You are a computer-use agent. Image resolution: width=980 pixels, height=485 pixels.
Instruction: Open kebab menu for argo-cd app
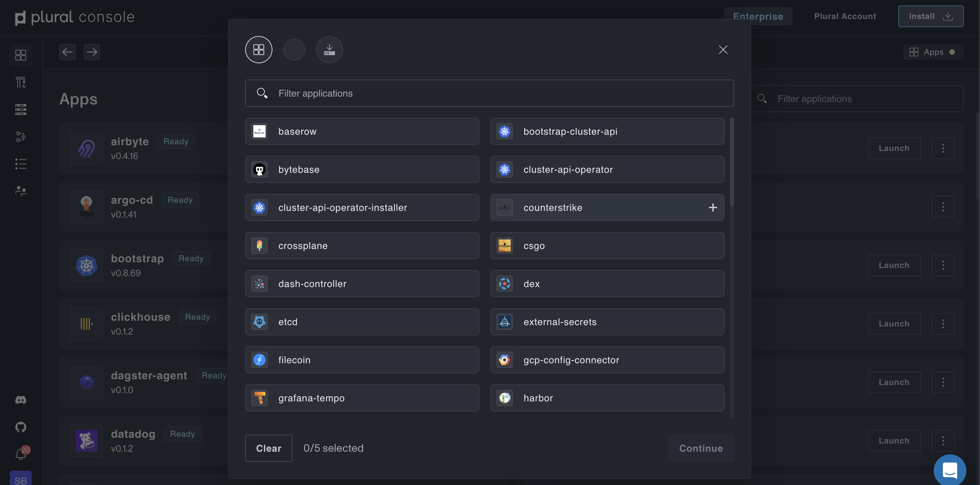point(943,207)
